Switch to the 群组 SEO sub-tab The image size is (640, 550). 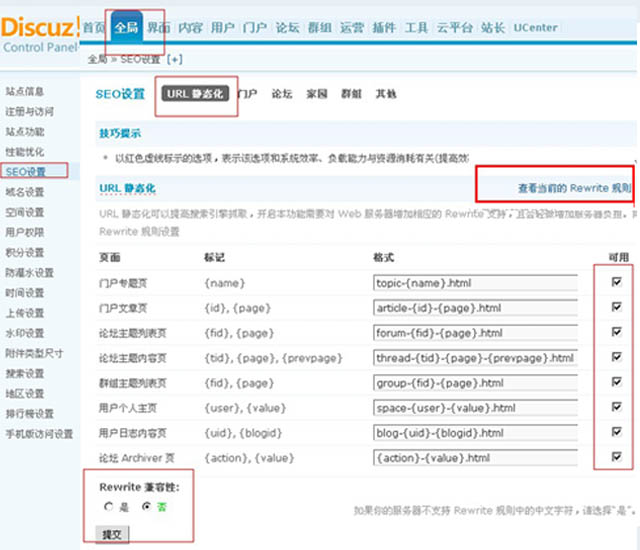tap(351, 94)
